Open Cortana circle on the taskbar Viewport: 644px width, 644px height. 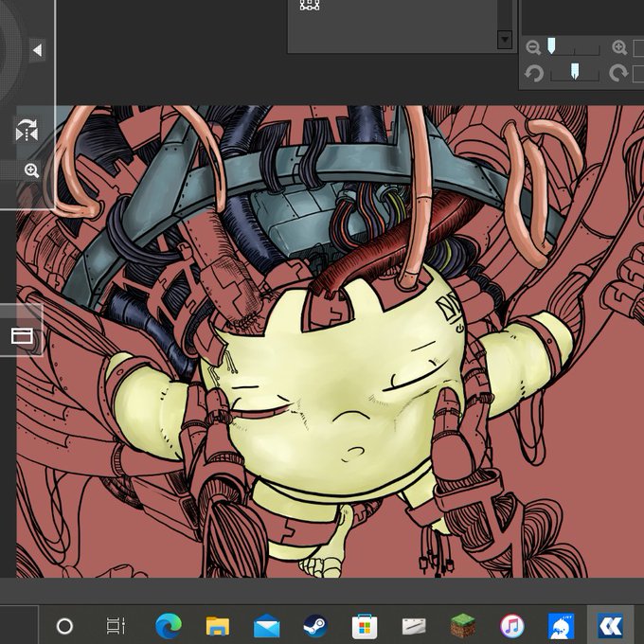[x=64, y=626]
